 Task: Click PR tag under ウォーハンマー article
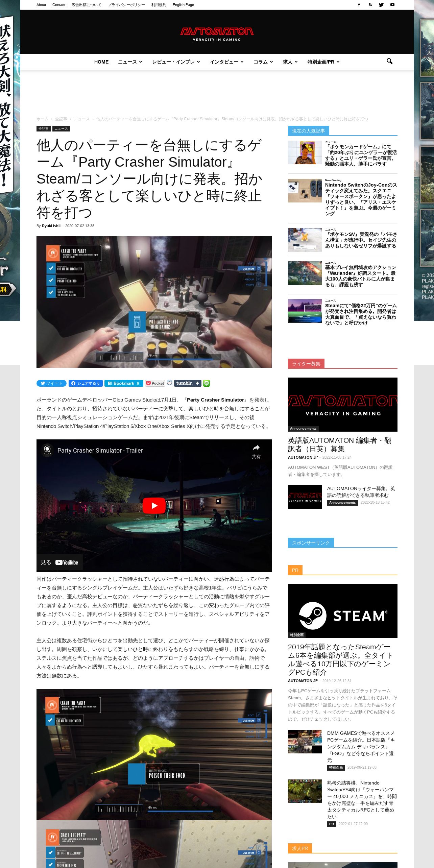(332, 824)
